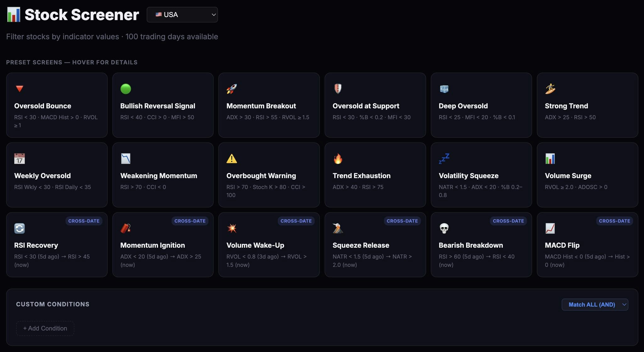The height and width of the screenshot is (352, 644).
Task: Click 'RSI > 70 · CCI < 0' condition text
Action: tap(143, 187)
